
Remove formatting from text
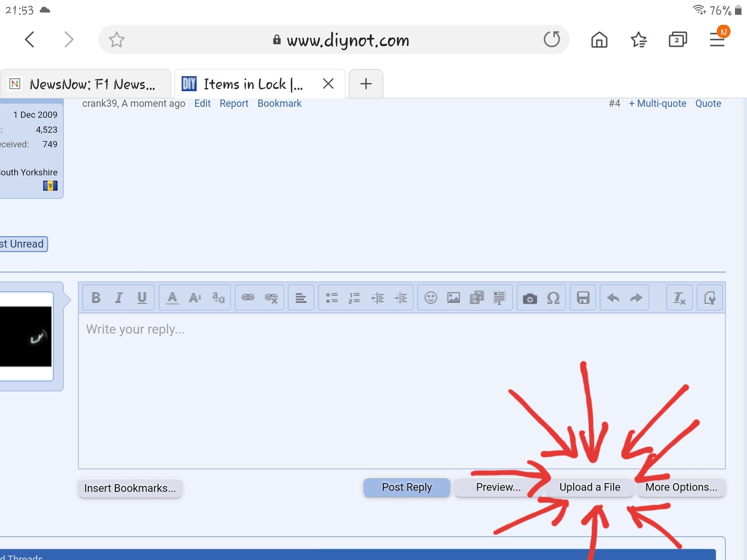pyautogui.click(x=679, y=298)
